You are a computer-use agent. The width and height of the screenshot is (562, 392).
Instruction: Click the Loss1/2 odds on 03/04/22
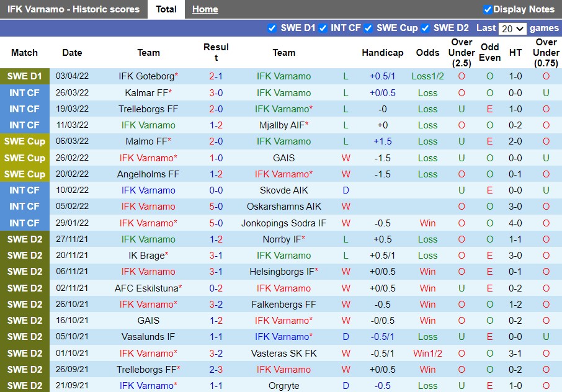[x=427, y=76]
